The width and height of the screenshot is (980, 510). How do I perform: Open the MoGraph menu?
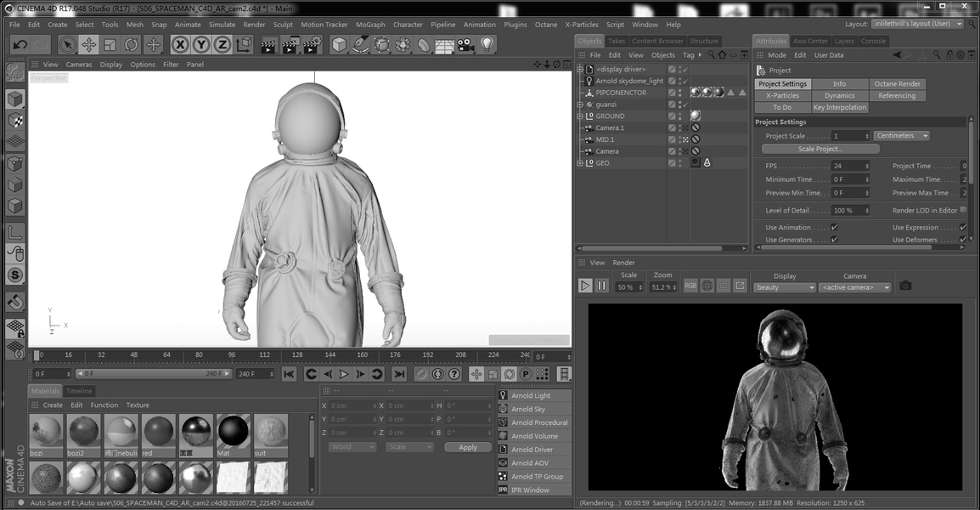point(370,25)
